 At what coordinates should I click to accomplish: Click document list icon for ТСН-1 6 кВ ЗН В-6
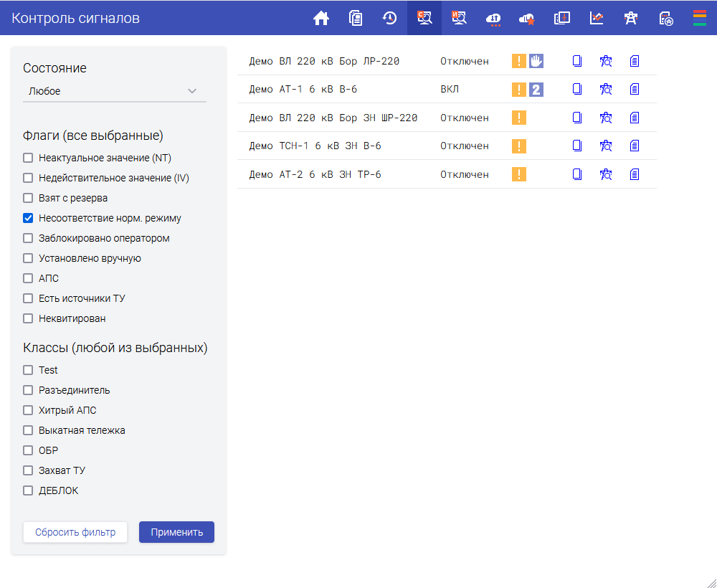(635, 146)
